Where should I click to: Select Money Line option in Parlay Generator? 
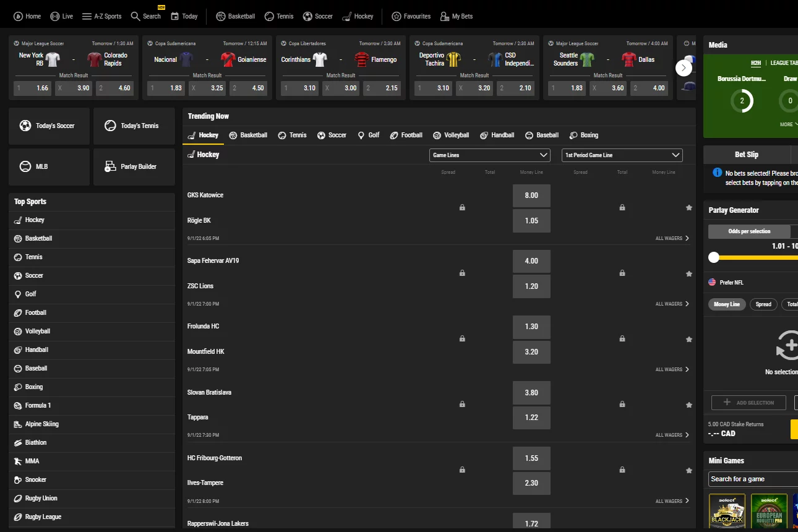coord(727,304)
